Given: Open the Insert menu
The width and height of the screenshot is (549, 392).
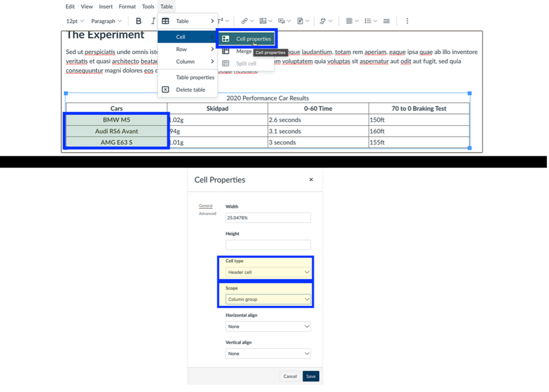Looking at the screenshot, I should 106,7.
